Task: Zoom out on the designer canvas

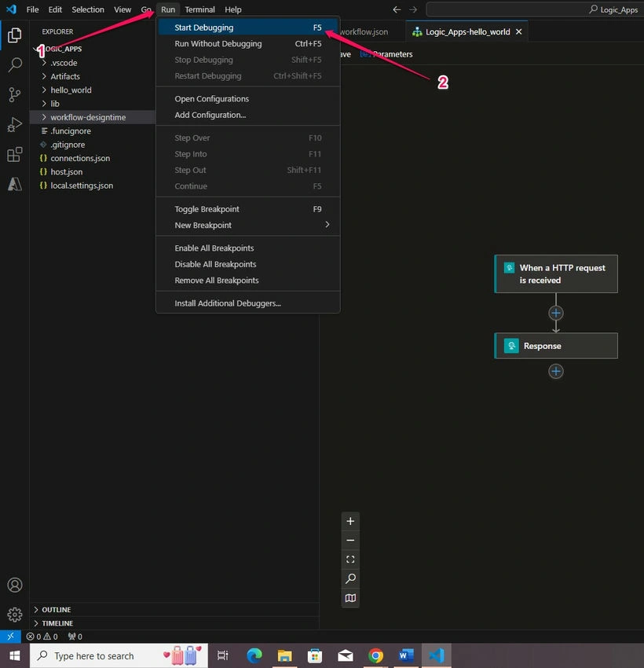Action: point(350,540)
